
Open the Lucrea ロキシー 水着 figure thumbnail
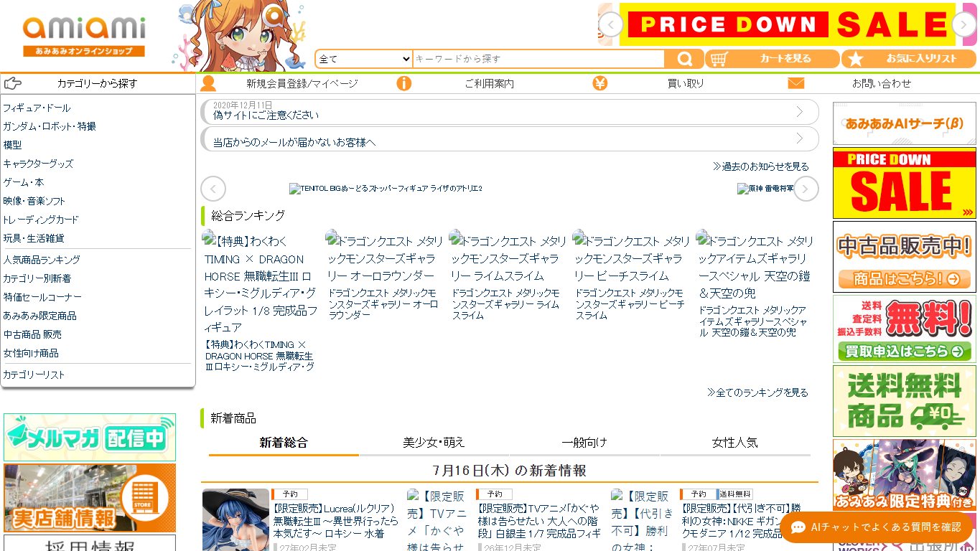(235, 520)
